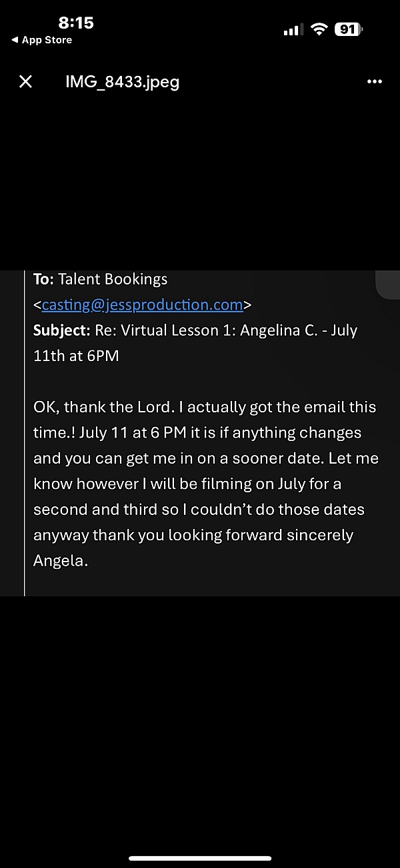Image resolution: width=400 pixels, height=868 pixels.
Task: Tap the empty black area below the image
Action: tap(200, 719)
